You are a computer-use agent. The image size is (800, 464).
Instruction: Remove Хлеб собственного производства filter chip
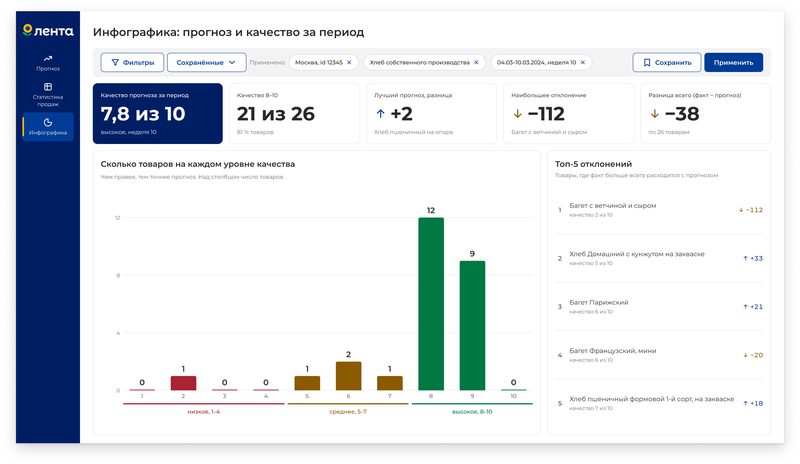(x=477, y=62)
